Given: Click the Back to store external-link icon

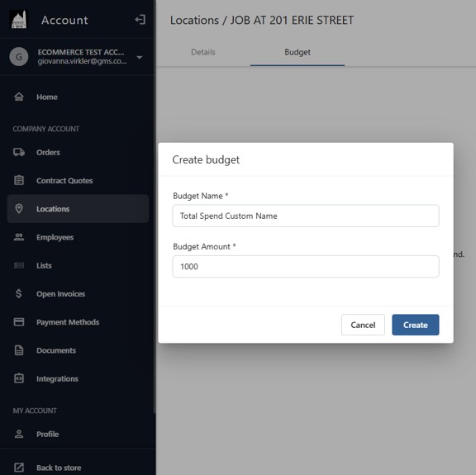Looking at the screenshot, I should (x=19, y=468).
